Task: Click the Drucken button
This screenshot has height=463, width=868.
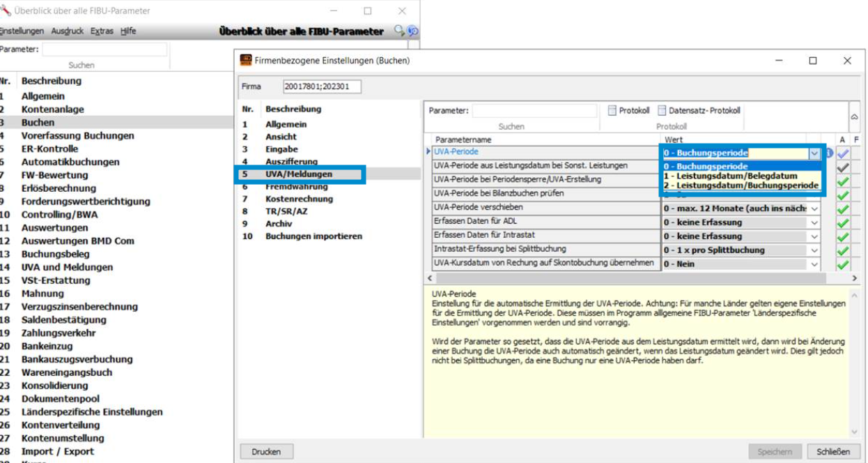Action: click(x=266, y=452)
